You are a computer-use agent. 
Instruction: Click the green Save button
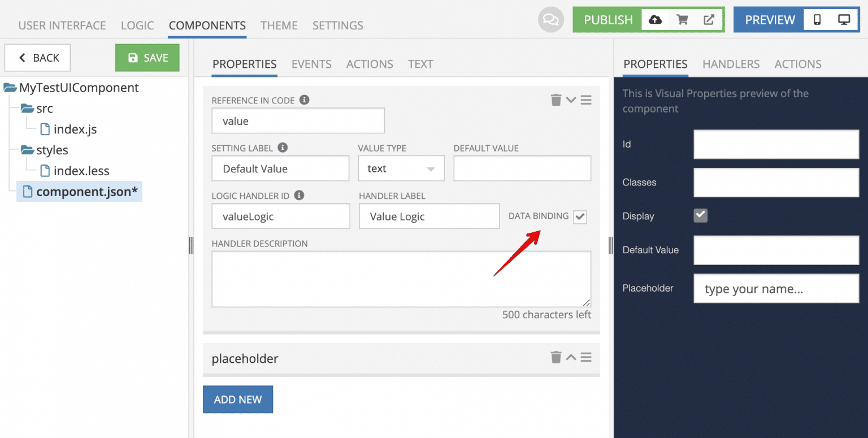pos(147,58)
